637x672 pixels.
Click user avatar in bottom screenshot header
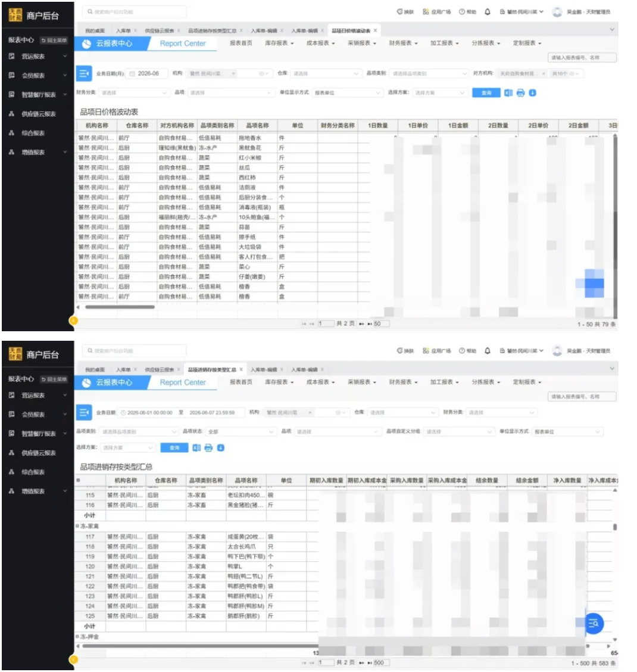coord(557,350)
